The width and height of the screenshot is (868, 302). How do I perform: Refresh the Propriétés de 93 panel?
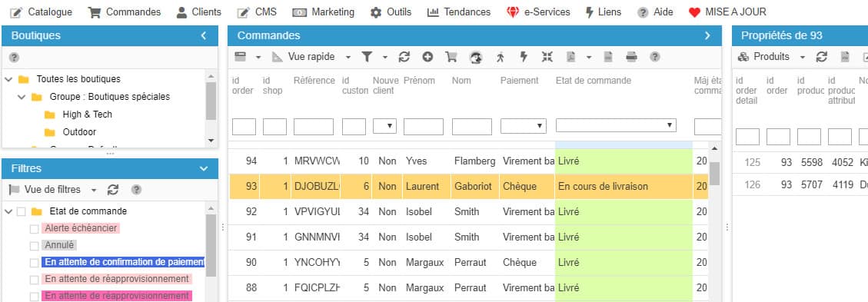coord(822,57)
